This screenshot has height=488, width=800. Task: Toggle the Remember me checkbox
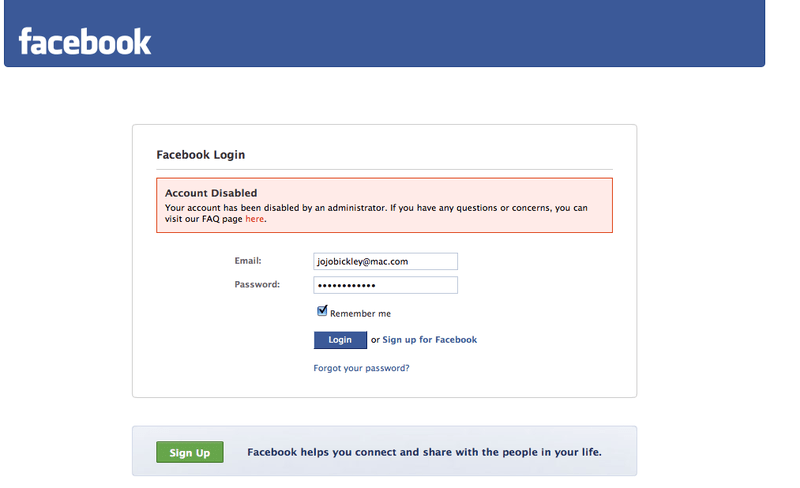pyautogui.click(x=322, y=312)
